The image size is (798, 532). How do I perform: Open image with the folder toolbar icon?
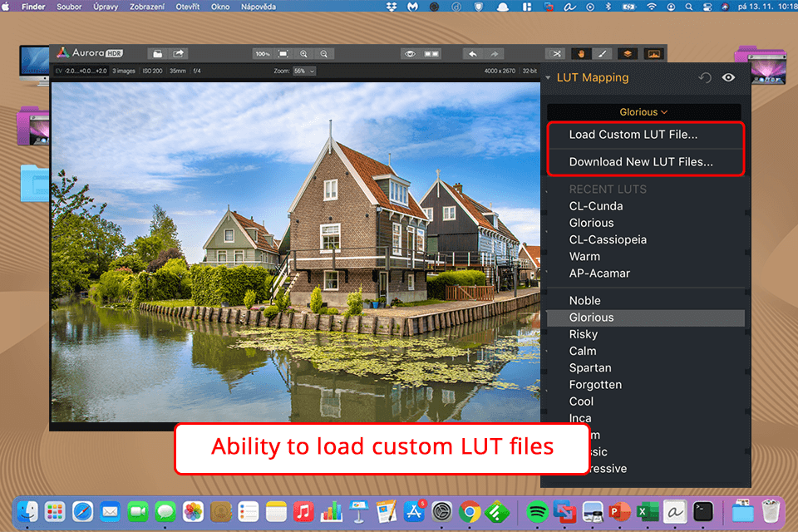(158, 53)
